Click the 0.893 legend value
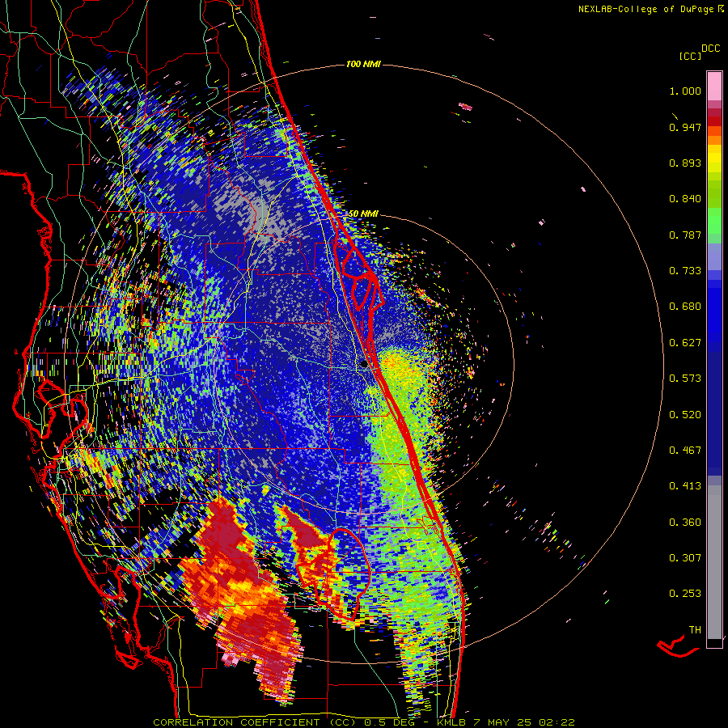Viewport: 728px width, 728px height. (685, 163)
